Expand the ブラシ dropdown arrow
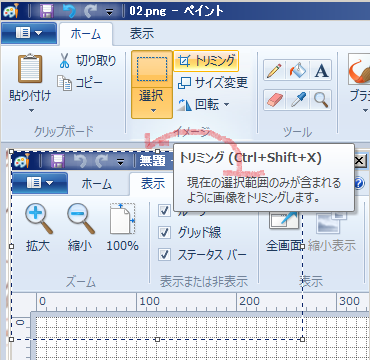 coord(365,110)
